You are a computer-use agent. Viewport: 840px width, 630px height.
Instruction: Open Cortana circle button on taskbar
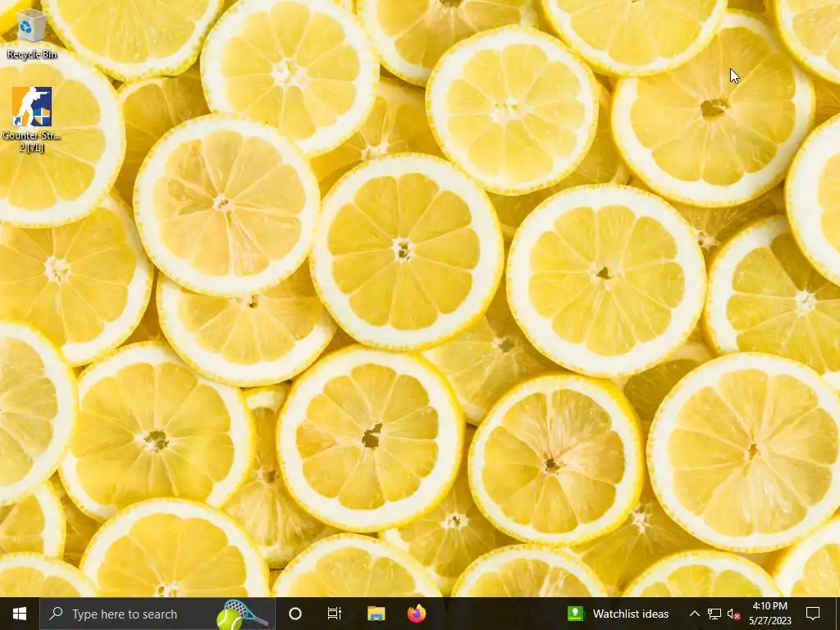(x=295, y=614)
